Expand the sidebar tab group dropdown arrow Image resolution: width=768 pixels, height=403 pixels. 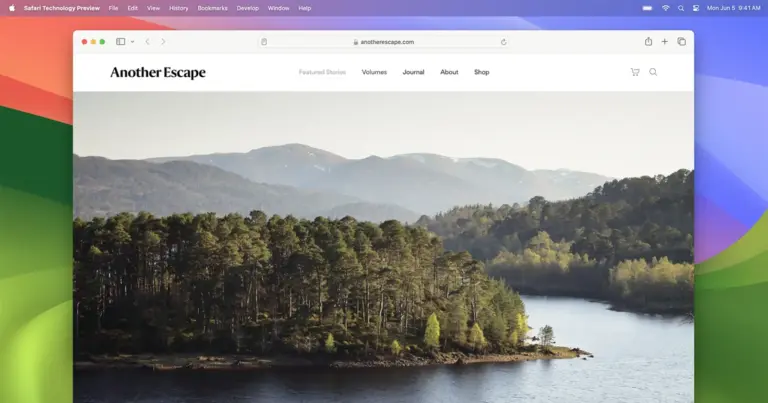(132, 42)
